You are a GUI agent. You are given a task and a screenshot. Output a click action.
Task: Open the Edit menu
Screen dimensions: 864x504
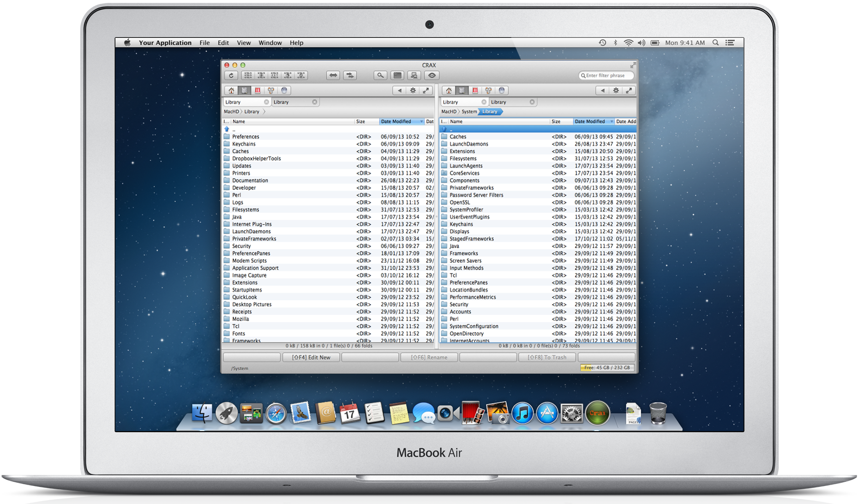[223, 43]
